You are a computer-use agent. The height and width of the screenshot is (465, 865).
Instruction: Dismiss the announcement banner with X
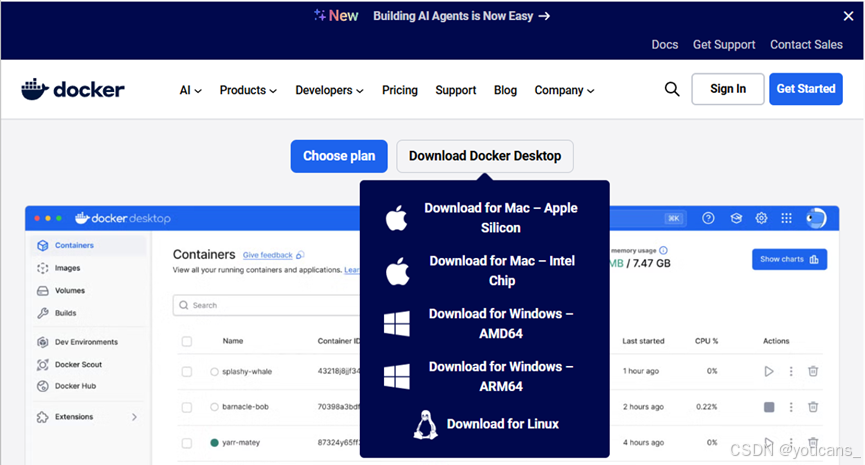pos(848,16)
